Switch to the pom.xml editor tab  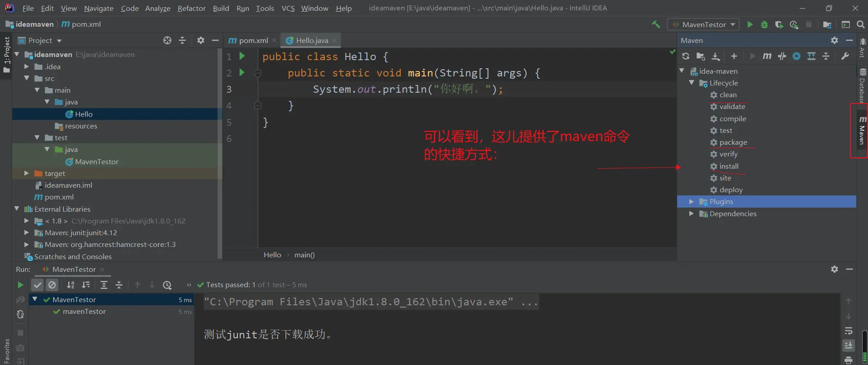coord(253,40)
